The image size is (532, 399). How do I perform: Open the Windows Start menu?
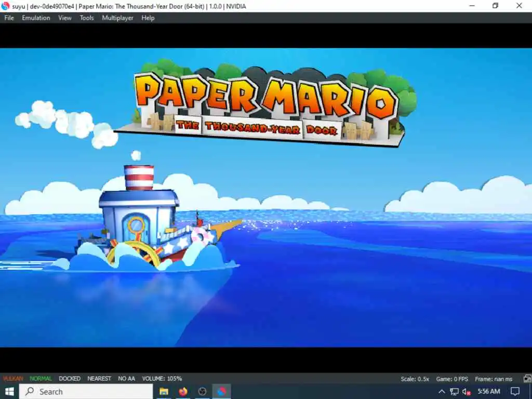(x=9, y=392)
